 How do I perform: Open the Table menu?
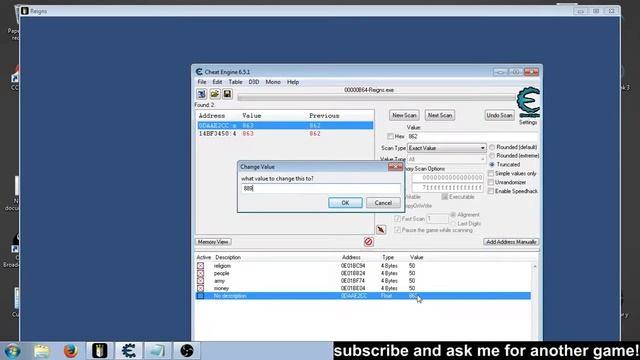tap(235, 82)
